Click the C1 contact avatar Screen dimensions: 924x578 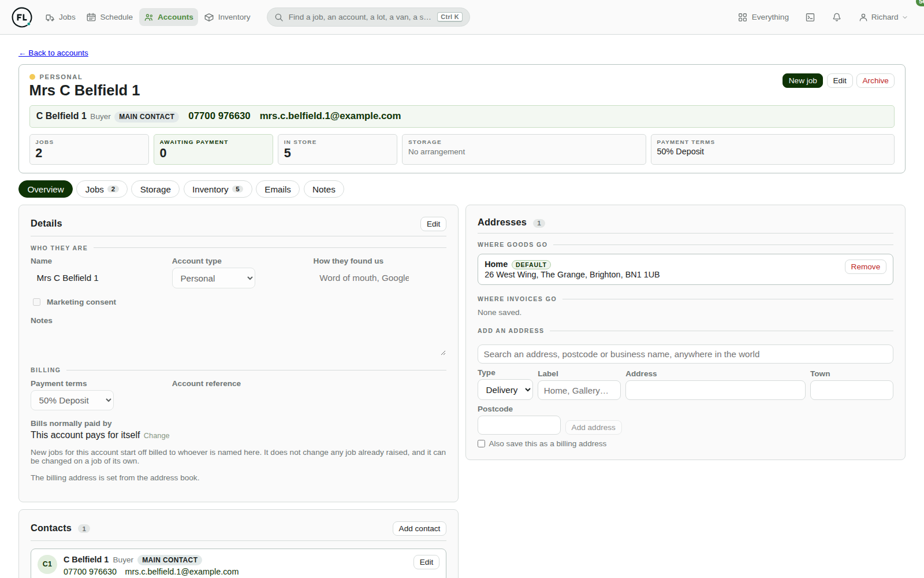(x=47, y=564)
